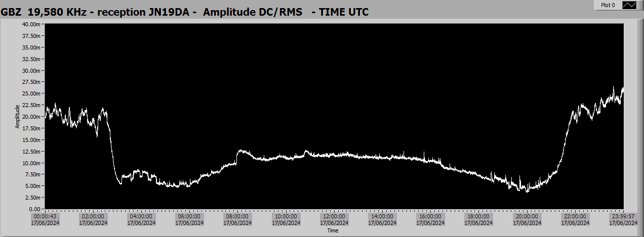Click the 32.50m y-axis tick label
Viewport: 644px width, 237px height.
[x=31, y=59]
